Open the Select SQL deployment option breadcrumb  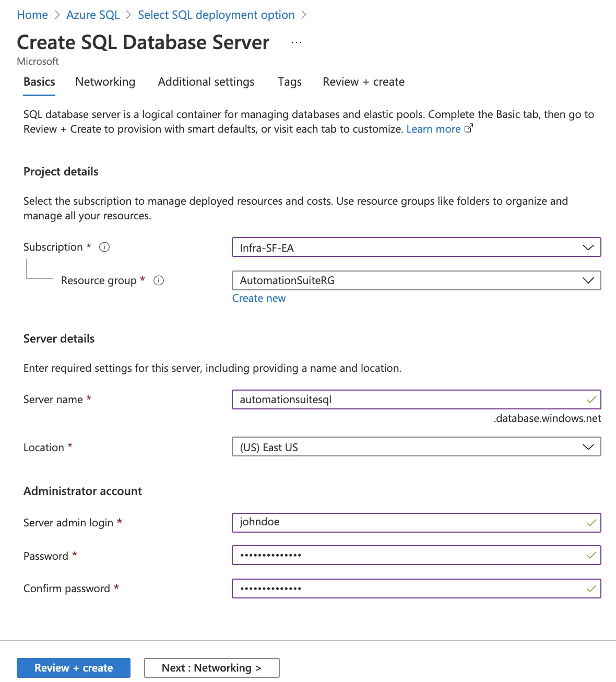point(216,15)
